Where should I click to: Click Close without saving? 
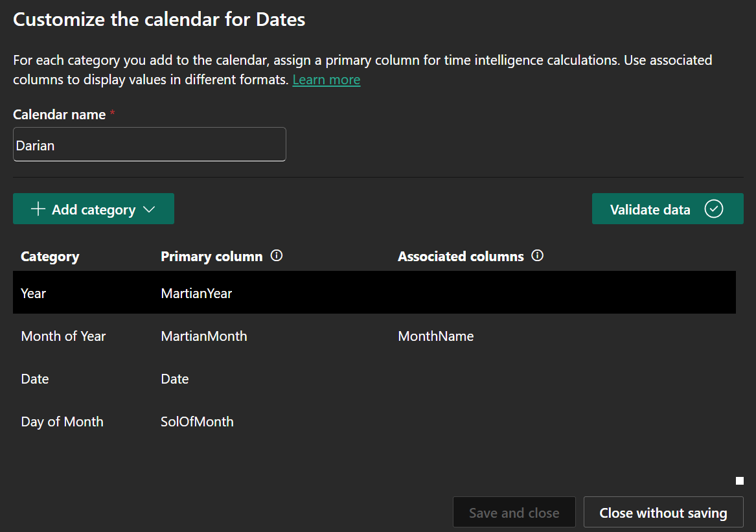pyautogui.click(x=663, y=513)
